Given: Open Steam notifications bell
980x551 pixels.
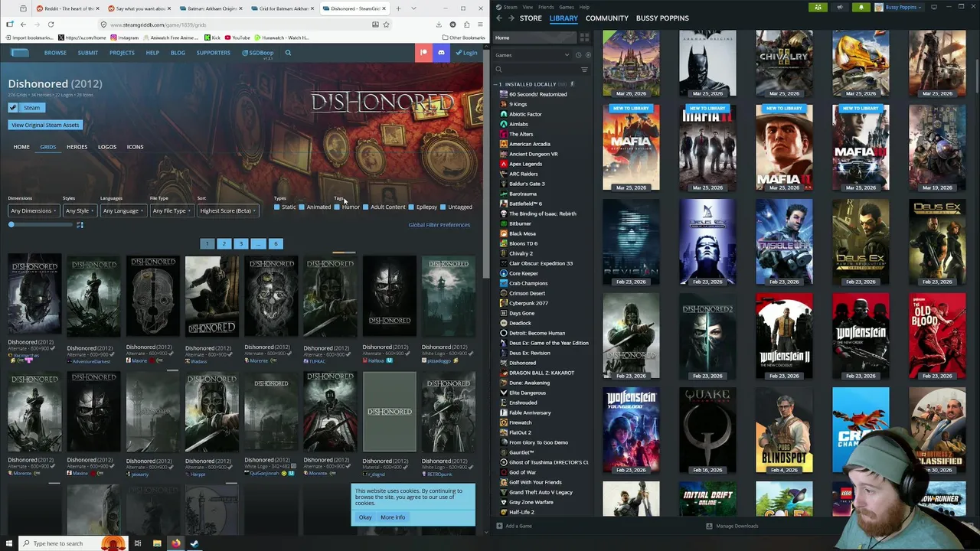Looking at the screenshot, I should click(x=861, y=7).
